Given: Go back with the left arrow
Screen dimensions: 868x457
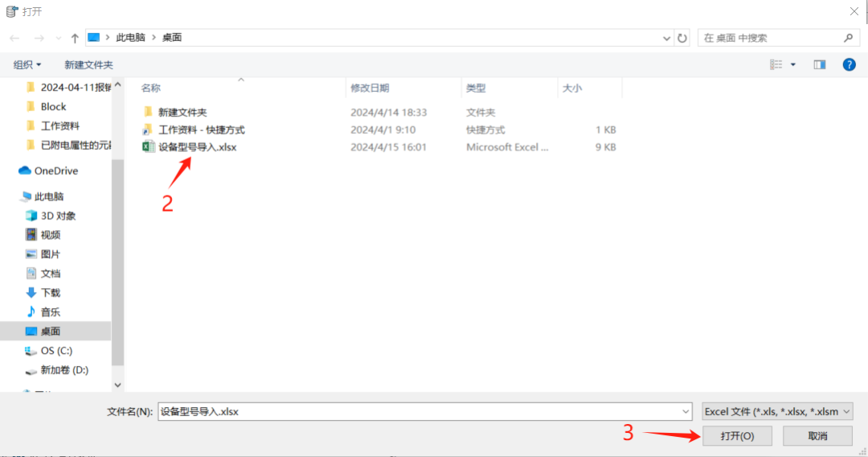Looking at the screenshot, I should [14, 38].
